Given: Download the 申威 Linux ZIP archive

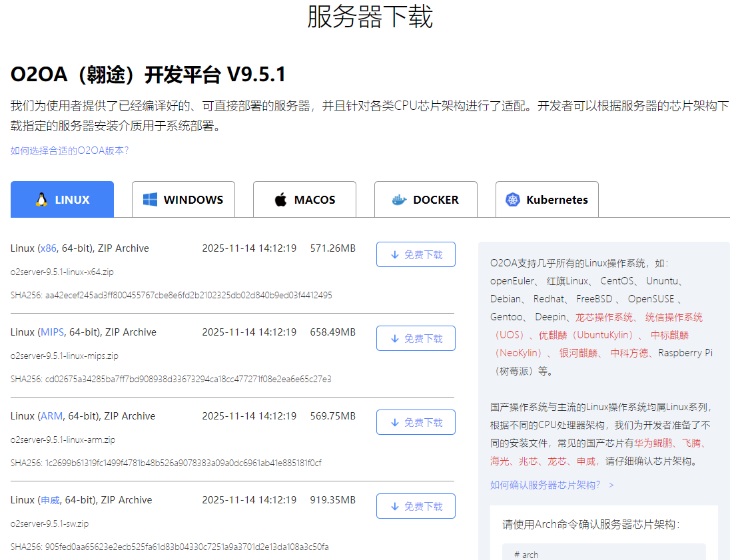Looking at the screenshot, I should coord(416,506).
